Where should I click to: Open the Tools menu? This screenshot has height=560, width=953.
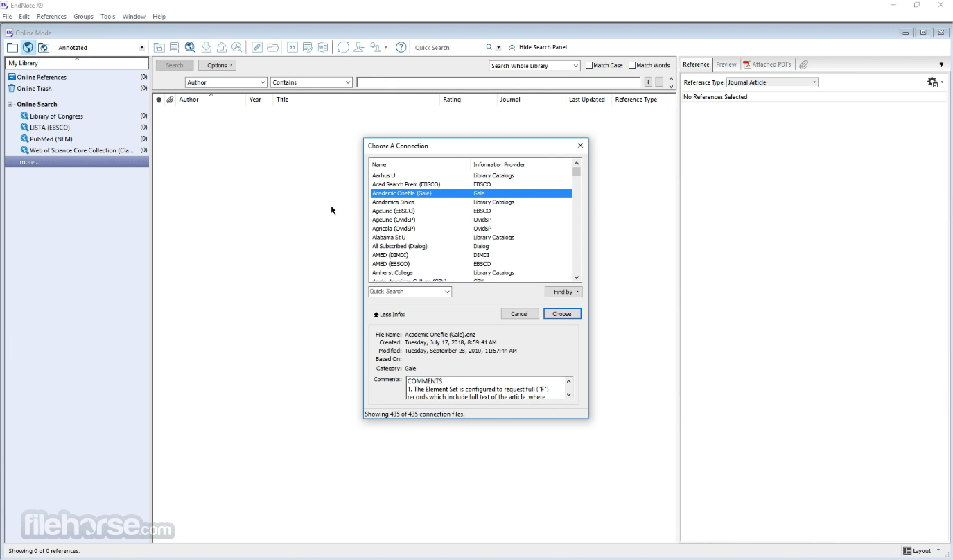point(108,17)
